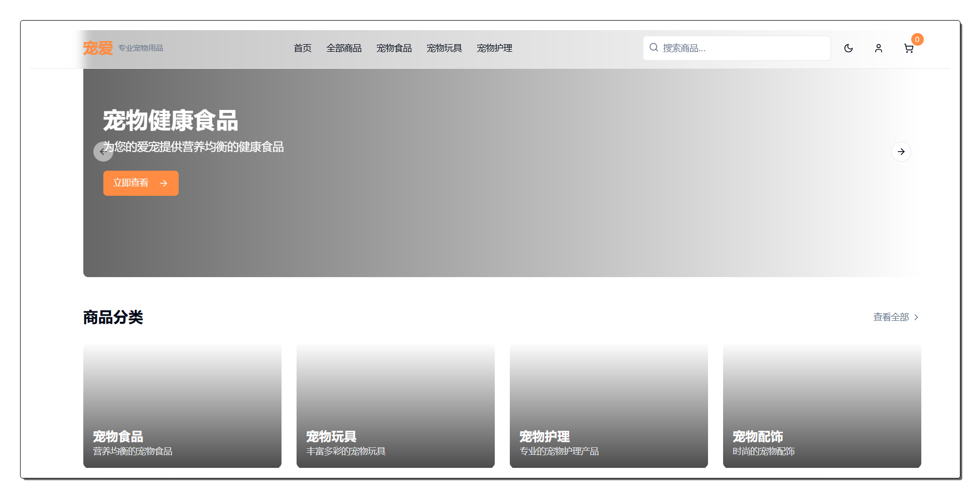Image resolution: width=980 pixels, height=498 pixels.
Task: Go to the previous banner slide
Action: 103,152
